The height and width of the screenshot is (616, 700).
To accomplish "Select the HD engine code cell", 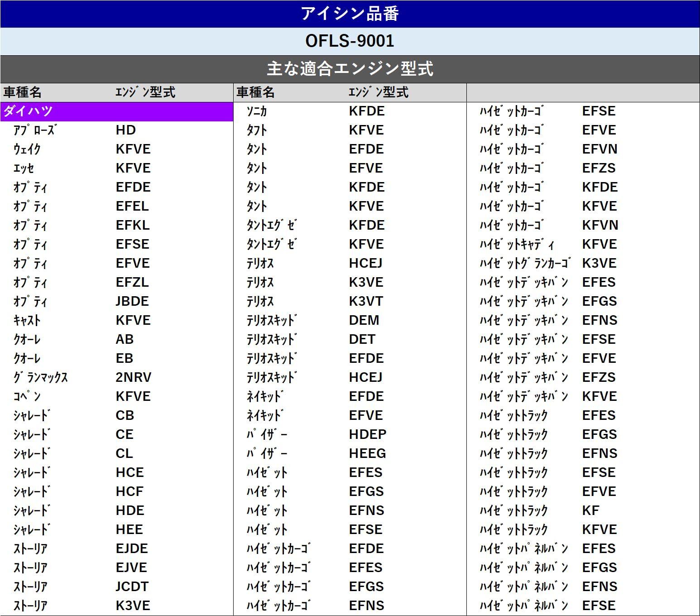I will 126,130.
